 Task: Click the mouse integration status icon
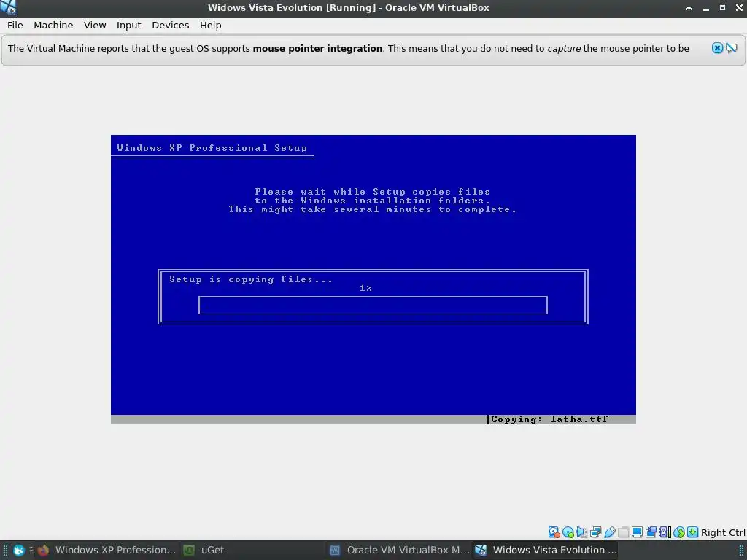click(x=679, y=532)
